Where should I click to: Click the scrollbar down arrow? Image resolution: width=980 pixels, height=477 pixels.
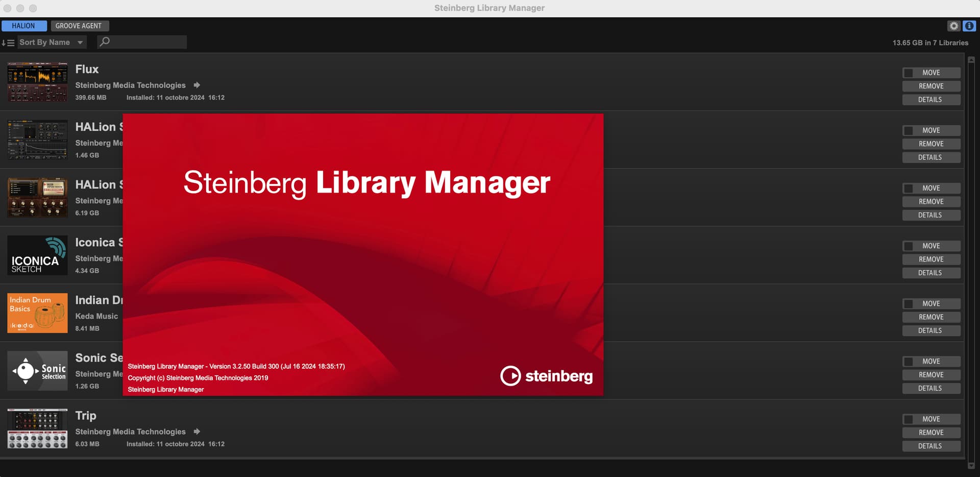pos(971,465)
